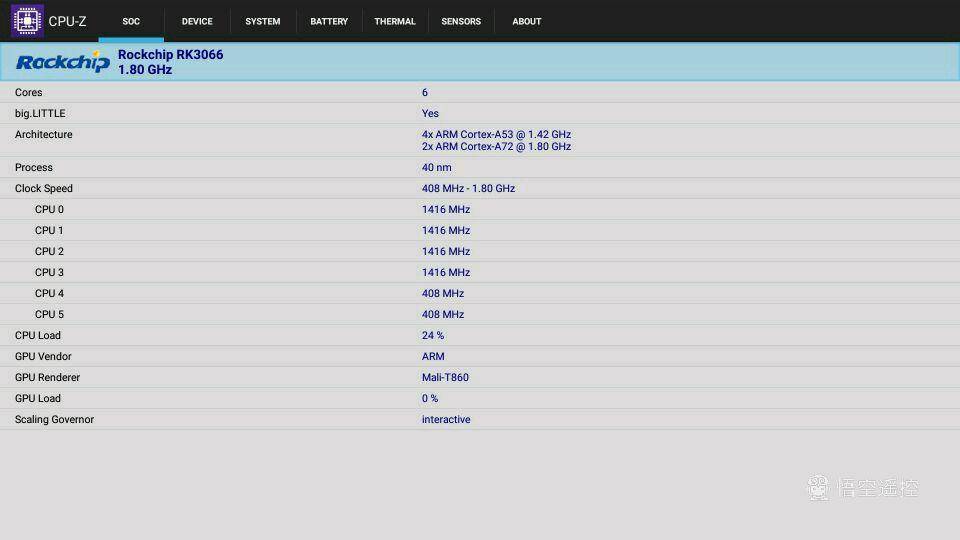Screen dimensions: 960x540
Task: Click the CPU 3 frequency value
Action: pos(446,272)
